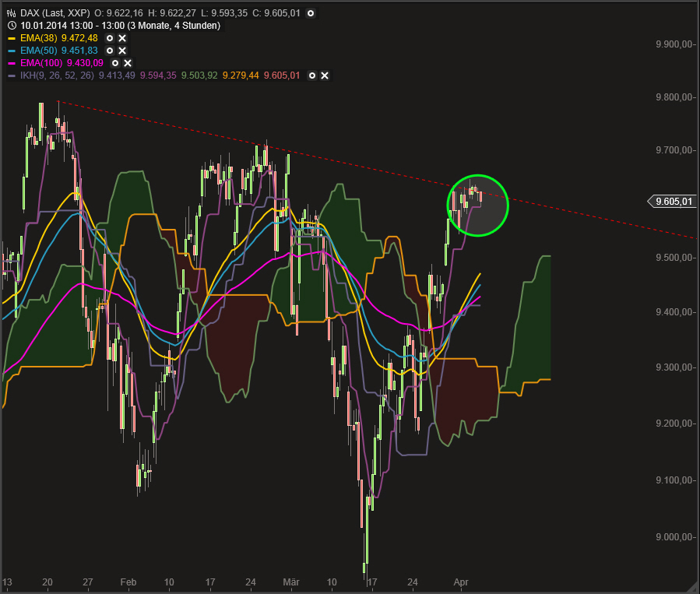Open IKH Ichimoku indicator settings icon
The image size is (700, 594).
(311, 76)
